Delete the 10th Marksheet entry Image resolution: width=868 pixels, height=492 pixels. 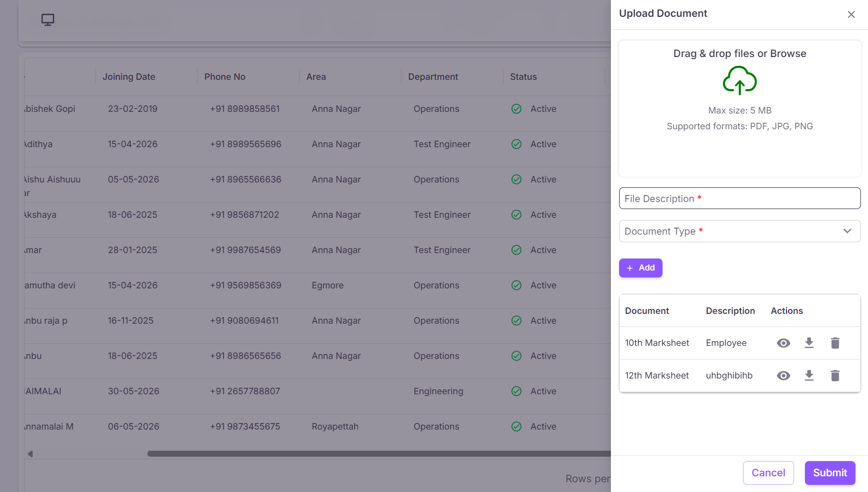tap(835, 343)
